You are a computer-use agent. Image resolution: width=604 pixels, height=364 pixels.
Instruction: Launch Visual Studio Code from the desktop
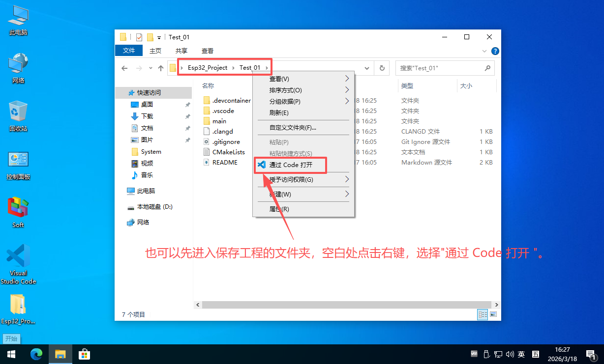pyautogui.click(x=18, y=264)
